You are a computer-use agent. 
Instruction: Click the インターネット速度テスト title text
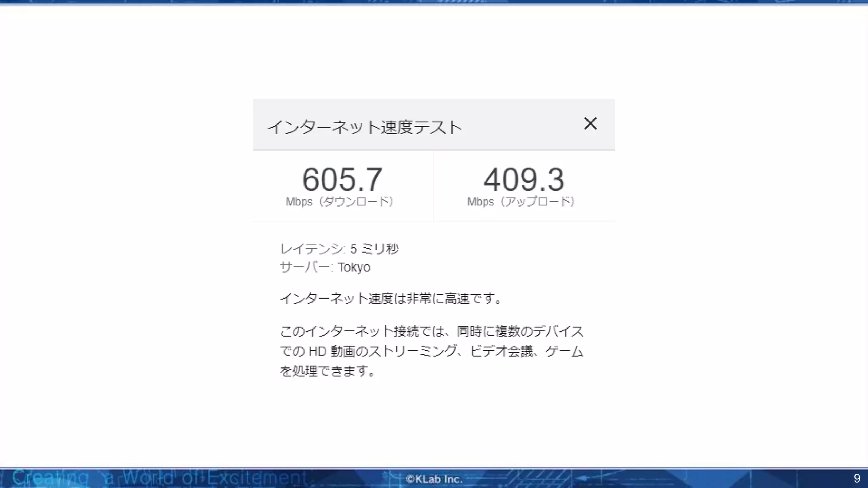[364, 127]
